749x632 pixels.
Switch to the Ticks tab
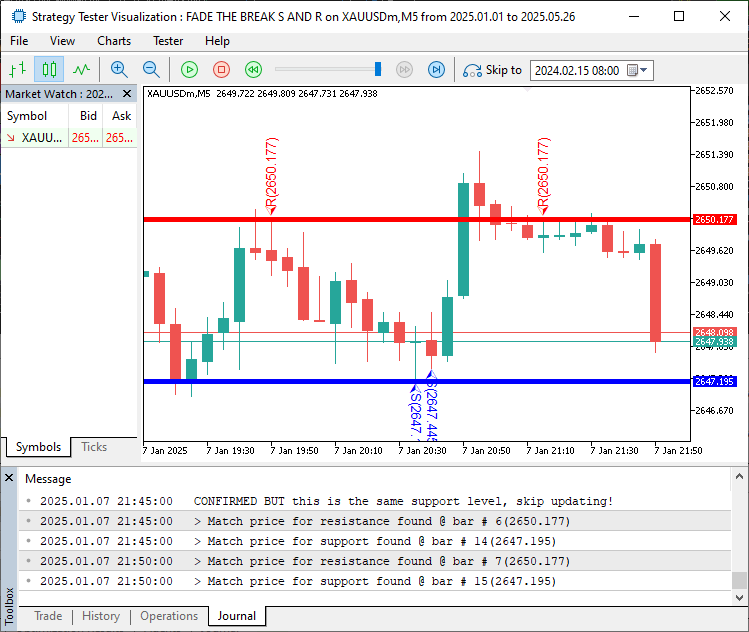94,447
